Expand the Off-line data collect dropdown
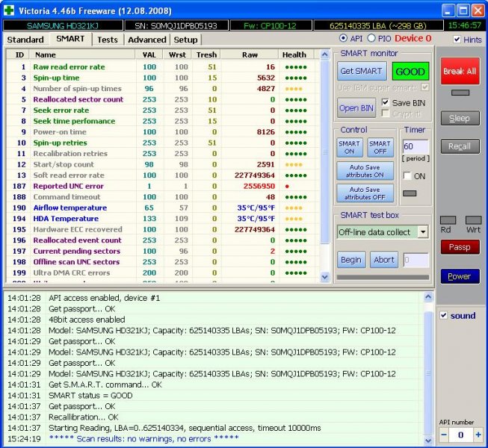 423,232
